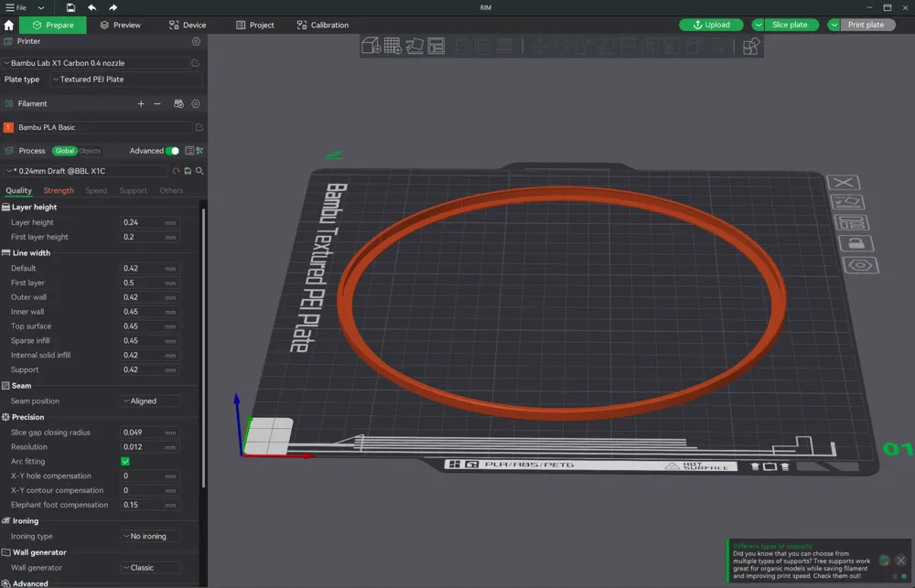Viewport: 915px width, 588px height.
Task: Click the Elephant foot compensation field
Action: (x=150, y=505)
